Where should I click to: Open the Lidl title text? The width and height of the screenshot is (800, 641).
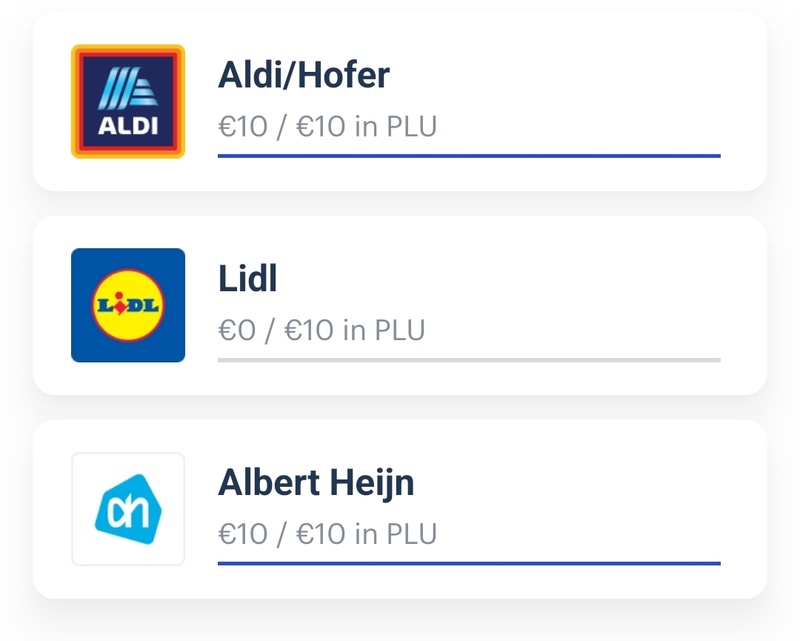pos(247,279)
